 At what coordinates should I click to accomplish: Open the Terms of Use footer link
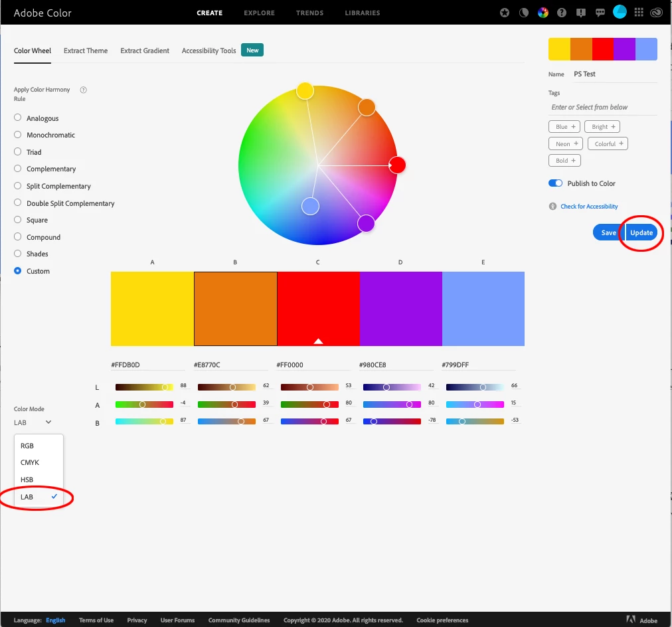(x=96, y=620)
